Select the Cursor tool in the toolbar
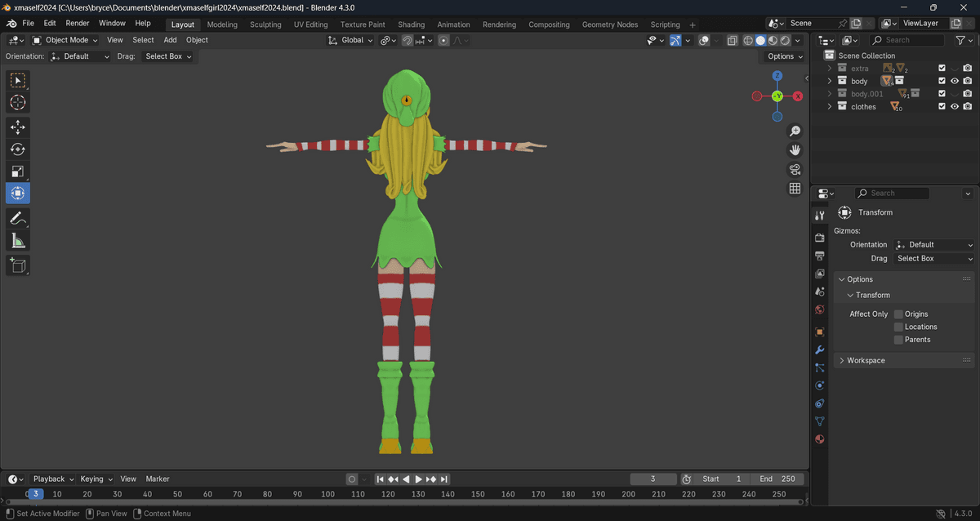This screenshot has height=521, width=980. coord(18,103)
